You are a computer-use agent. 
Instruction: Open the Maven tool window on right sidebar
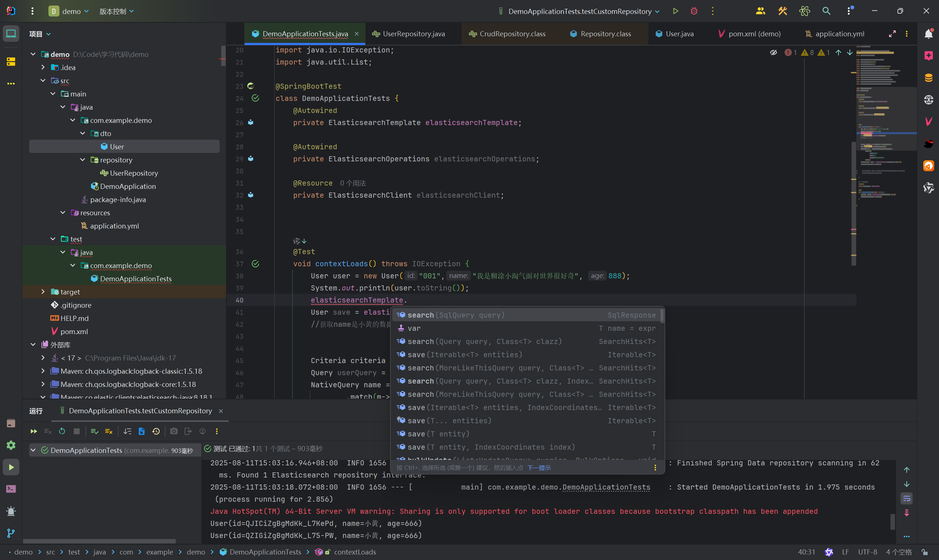click(x=929, y=121)
